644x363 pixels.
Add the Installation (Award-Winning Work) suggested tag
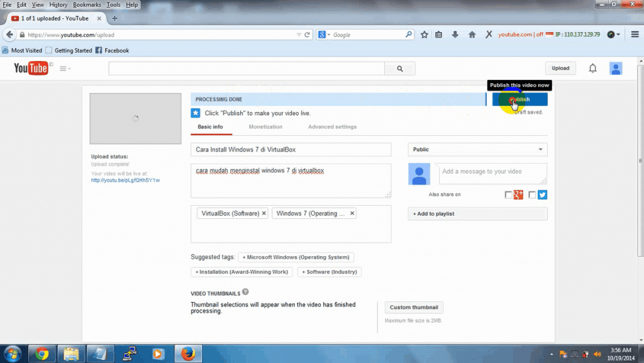(x=241, y=272)
